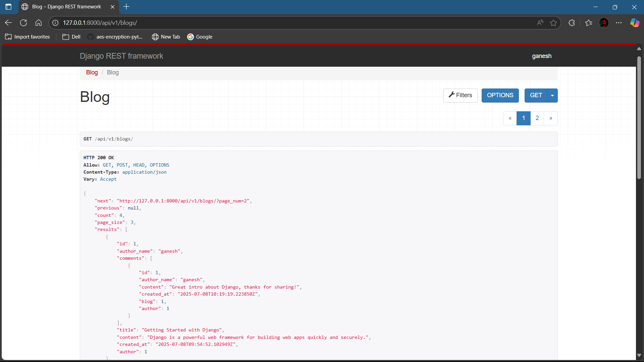This screenshot has height=362, width=644.
Task: Open the tab actions menu icon
Action: point(8,7)
